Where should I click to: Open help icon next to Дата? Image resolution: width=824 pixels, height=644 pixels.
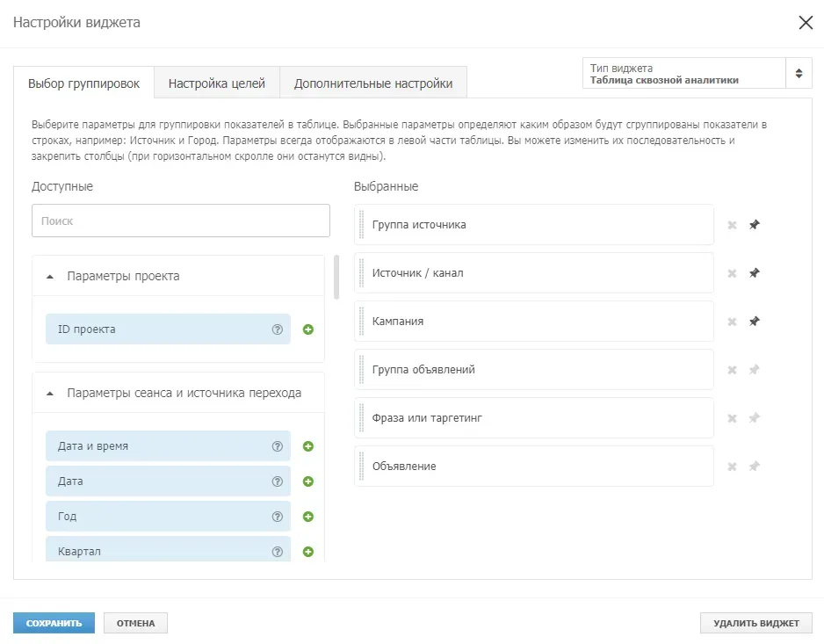point(278,481)
